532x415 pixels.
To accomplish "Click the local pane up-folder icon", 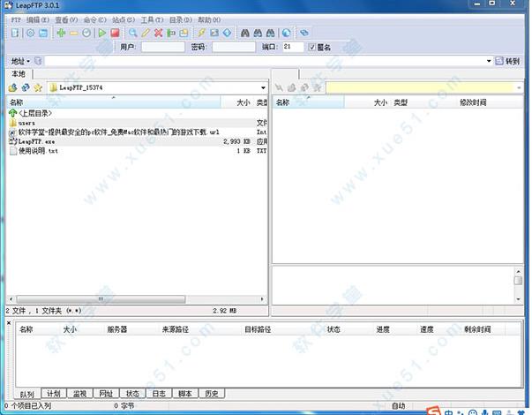I will [13, 87].
